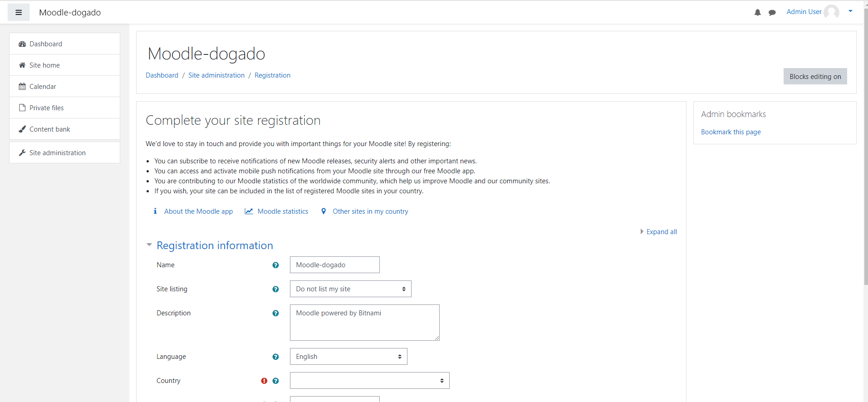Open help icon for Language field
Image resolution: width=868 pixels, height=402 pixels.
coord(275,357)
